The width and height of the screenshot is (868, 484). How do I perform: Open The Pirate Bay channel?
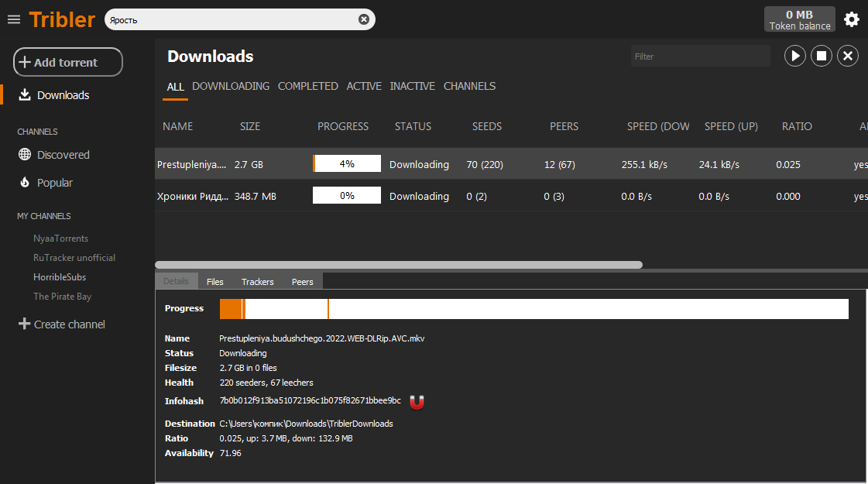click(x=62, y=297)
